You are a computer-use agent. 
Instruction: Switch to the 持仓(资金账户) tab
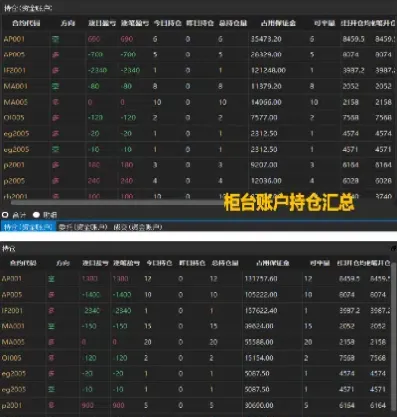(x=28, y=227)
